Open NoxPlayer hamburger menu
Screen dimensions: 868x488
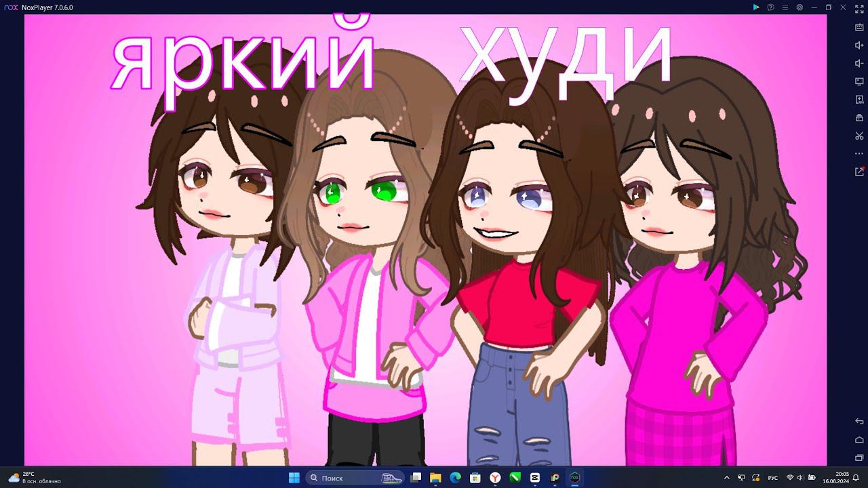(x=785, y=7)
